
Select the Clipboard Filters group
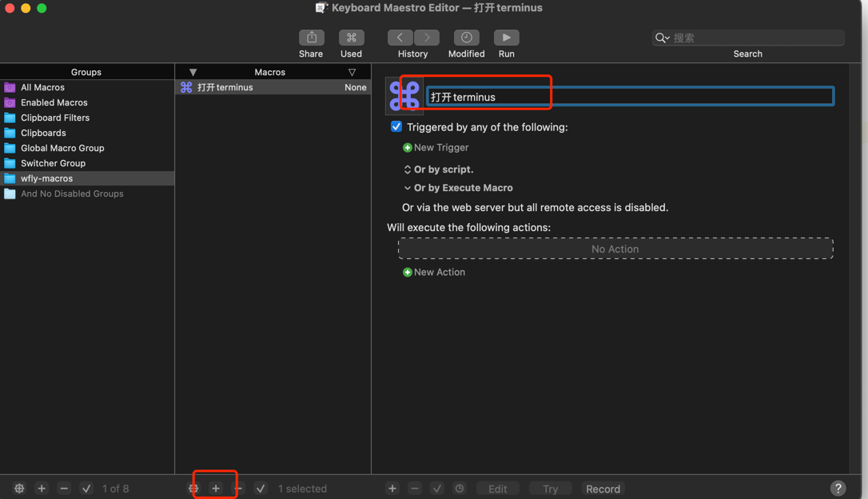(87, 118)
